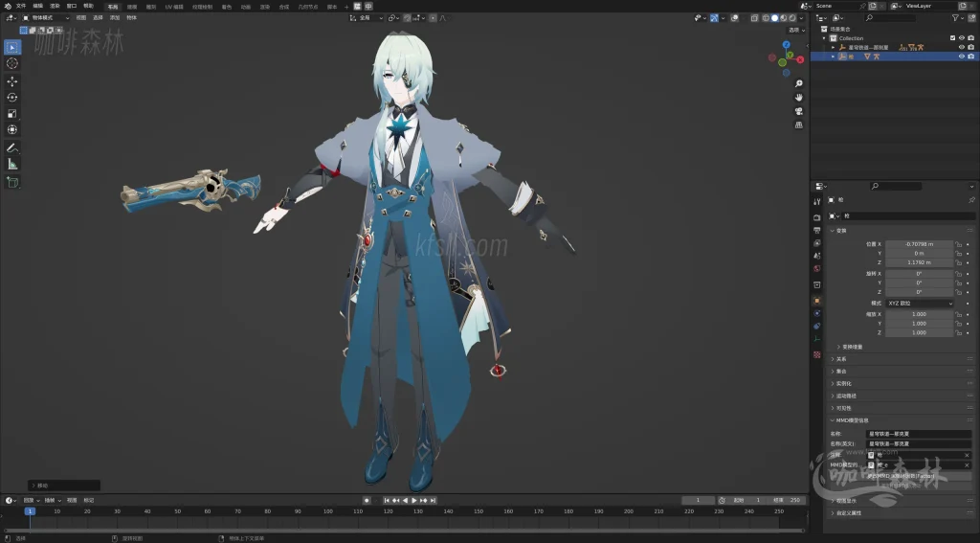Enable solid viewport shading mode
The height and width of the screenshot is (543, 980).
click(774, 18)
